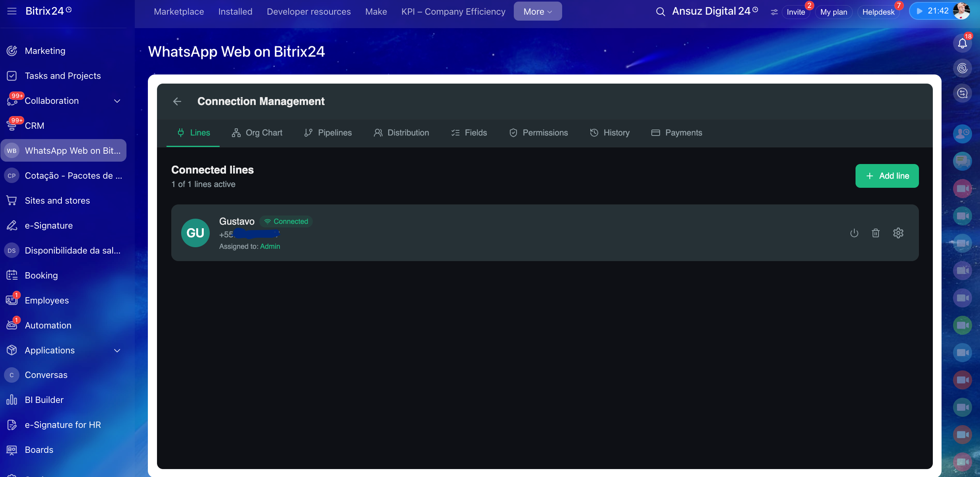This screenshot has height=477, width=980.
Task: Switch to the Permissions tab
Action: [x=538, y=133]
